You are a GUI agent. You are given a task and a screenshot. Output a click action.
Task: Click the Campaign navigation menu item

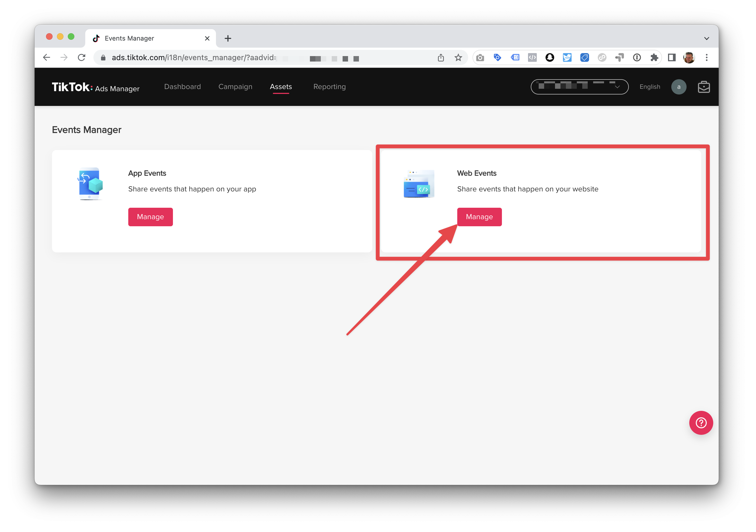click(x=236, y=86)
